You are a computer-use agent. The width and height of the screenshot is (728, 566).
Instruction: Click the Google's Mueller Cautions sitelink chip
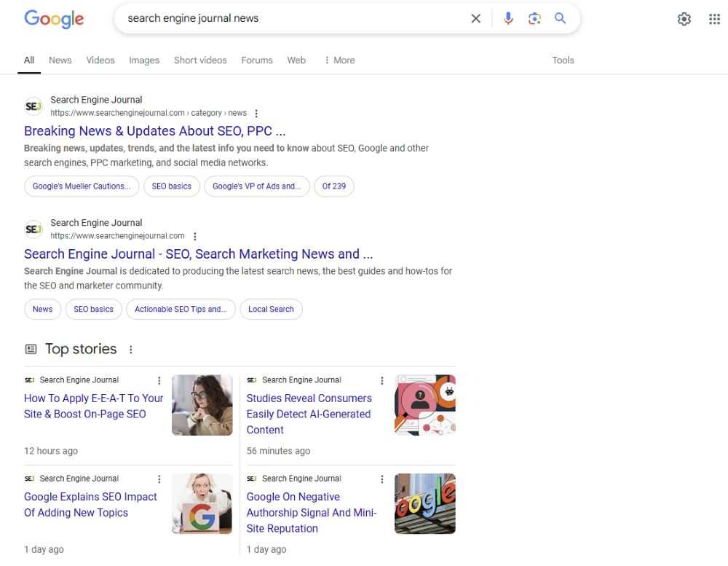pyautogui.click(x=82, y=186)
